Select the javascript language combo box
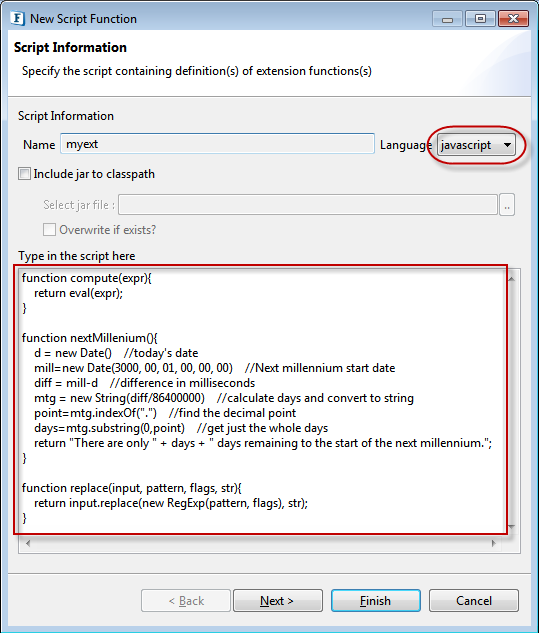The image size is (539, 633). (476, 145)
